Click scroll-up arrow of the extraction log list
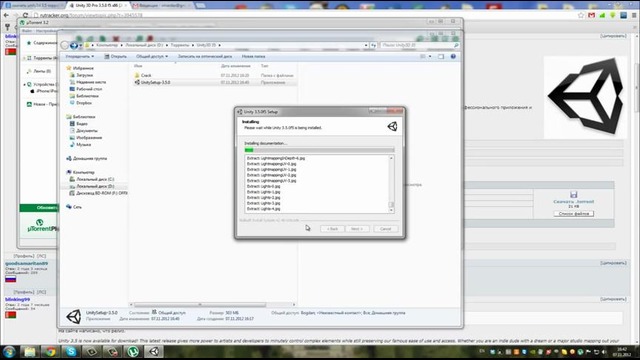 [391, 158]
